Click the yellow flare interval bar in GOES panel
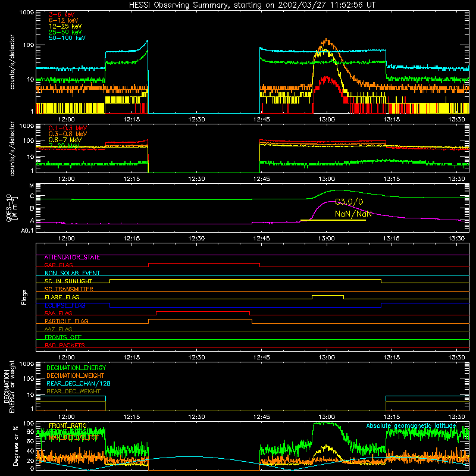 click(x=333, y=220)
